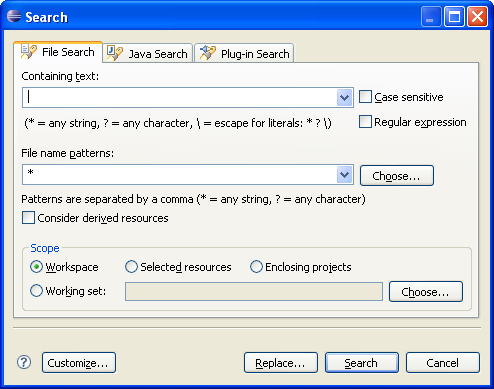Click the Replace... button
The height and width of the screenshot is (389, 494).
point(281,363)
